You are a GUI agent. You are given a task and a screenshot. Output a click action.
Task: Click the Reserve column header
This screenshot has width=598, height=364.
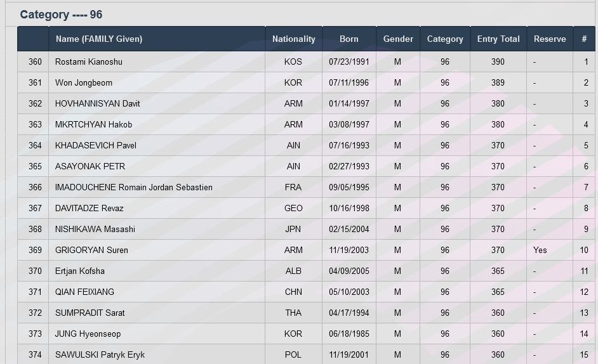tap(550, 39)
